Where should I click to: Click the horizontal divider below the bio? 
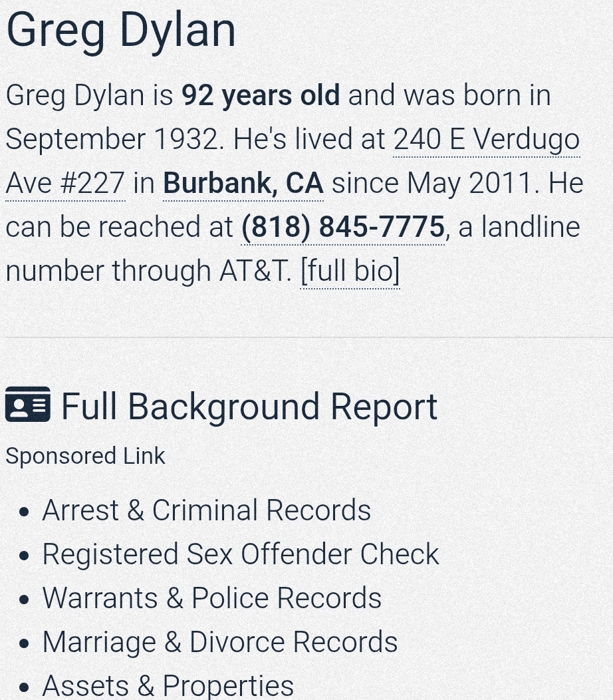pyautogui.click(x=306, y=337)
